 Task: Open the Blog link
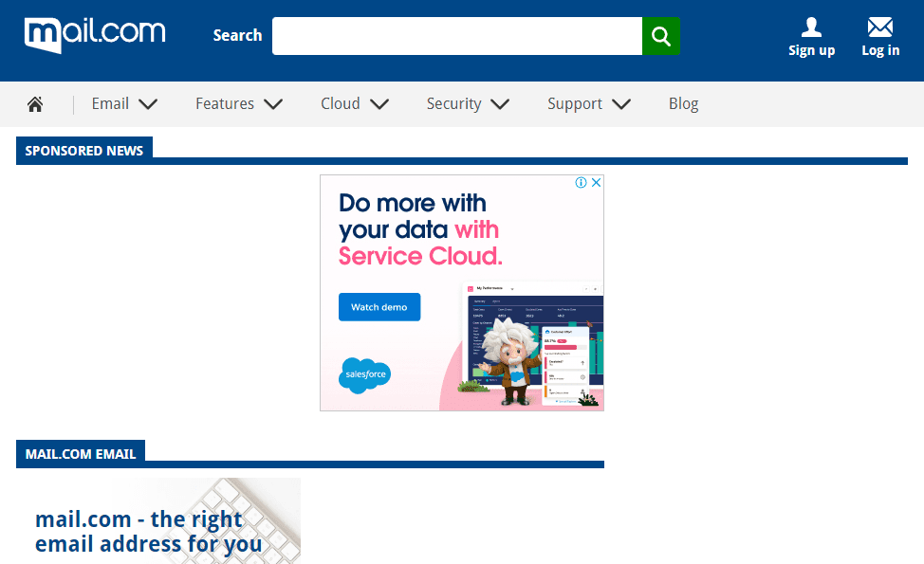click(684, 103)
